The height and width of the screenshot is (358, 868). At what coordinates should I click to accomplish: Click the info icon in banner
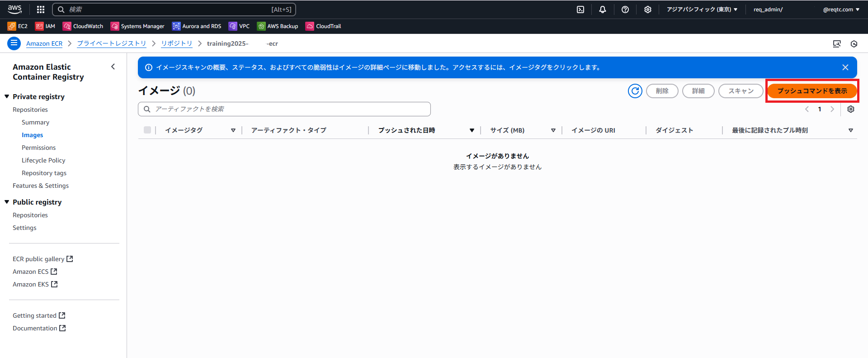coord(149,67)
